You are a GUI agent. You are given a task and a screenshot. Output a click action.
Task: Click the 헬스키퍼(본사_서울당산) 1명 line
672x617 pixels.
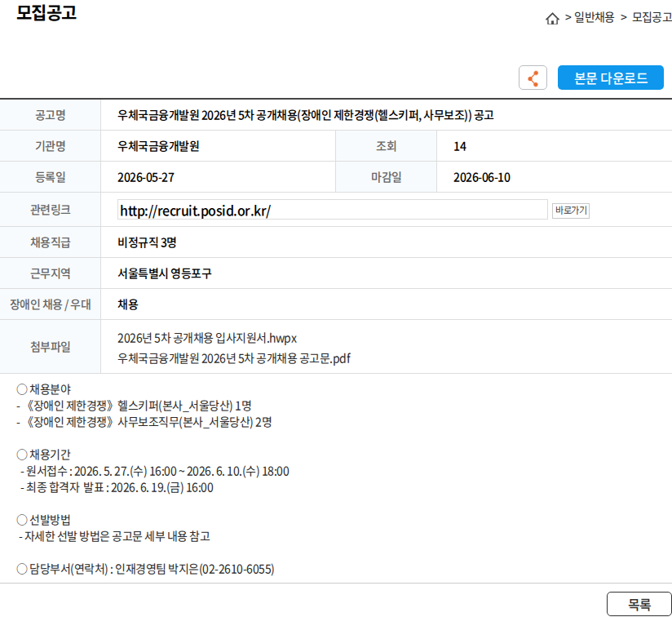[134, 406]
